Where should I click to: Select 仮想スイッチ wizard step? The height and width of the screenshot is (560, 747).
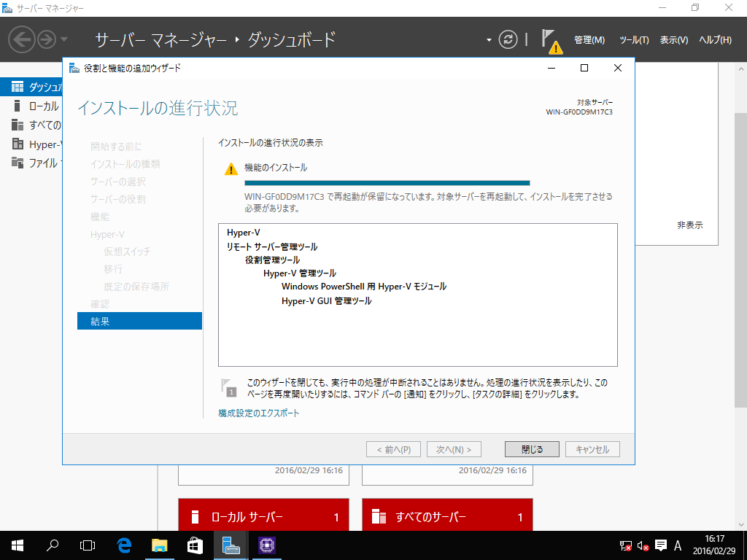tap(127, 252)
